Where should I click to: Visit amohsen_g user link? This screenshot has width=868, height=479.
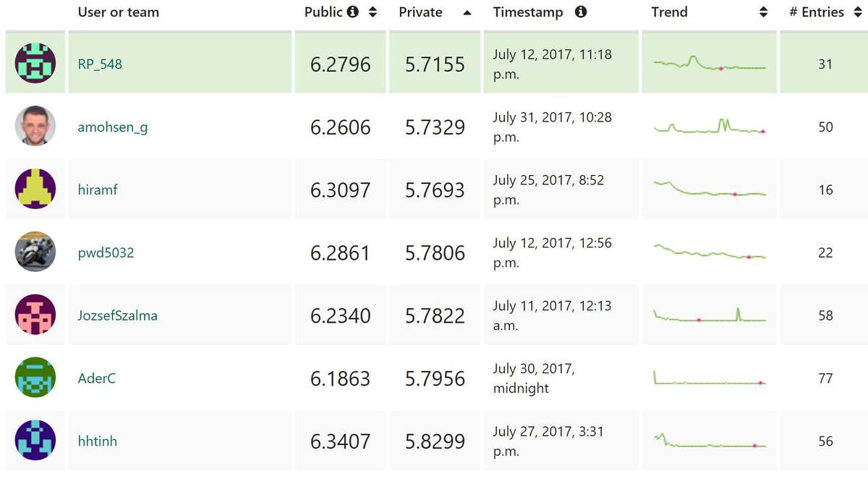pos(113,127)
